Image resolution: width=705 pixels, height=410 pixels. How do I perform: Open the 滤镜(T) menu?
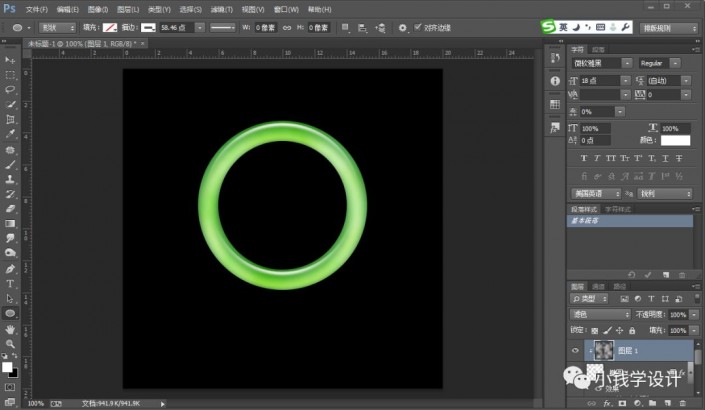tap(224, 9)
